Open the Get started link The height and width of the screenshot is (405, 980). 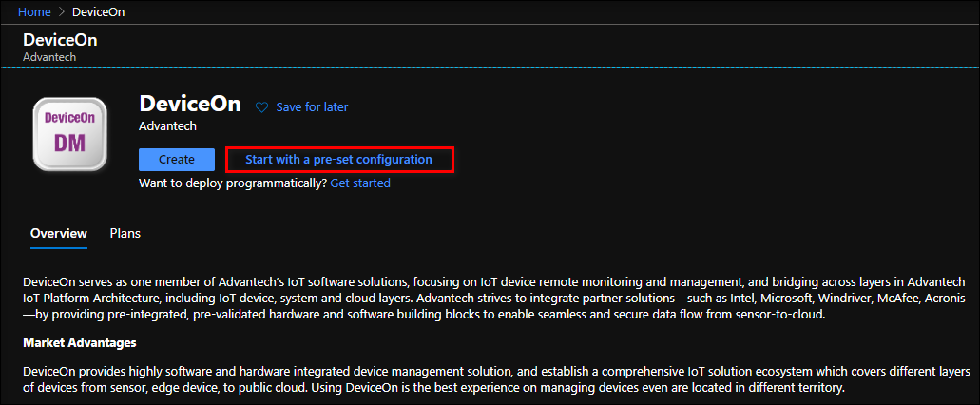pyautogui.click(x=359, y=183)
